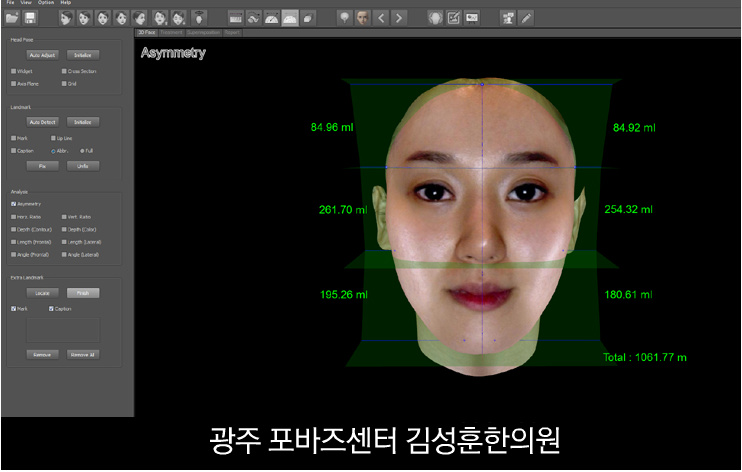Image resolution: width=742 pixels, height=472 pixels.
Task: Click the Remove All button
Action: click(82, 355)
